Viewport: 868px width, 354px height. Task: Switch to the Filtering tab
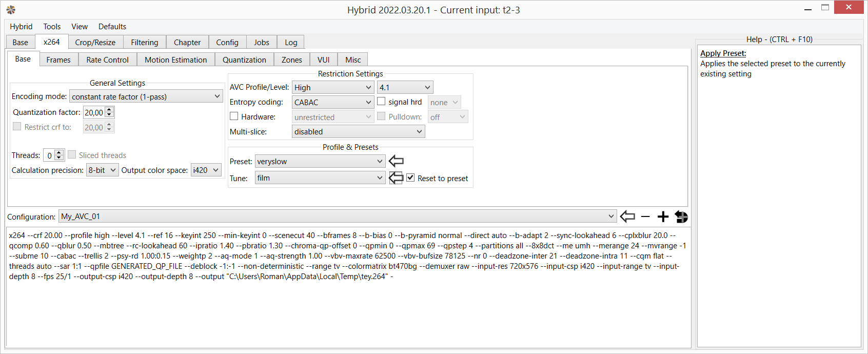coord(145,43)
